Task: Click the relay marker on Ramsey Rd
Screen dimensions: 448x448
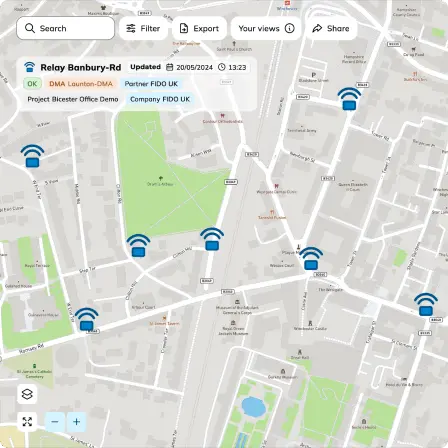Action: click(86, 319)
